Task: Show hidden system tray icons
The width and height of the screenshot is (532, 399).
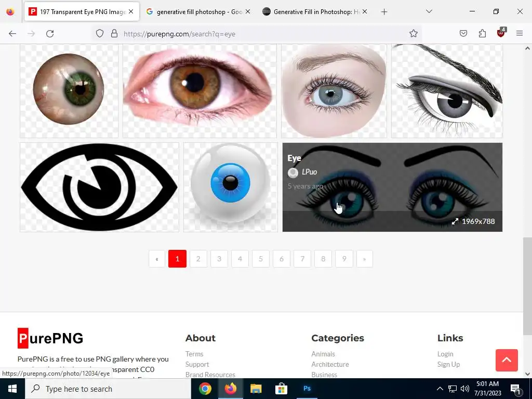Action: coord(440,389)
